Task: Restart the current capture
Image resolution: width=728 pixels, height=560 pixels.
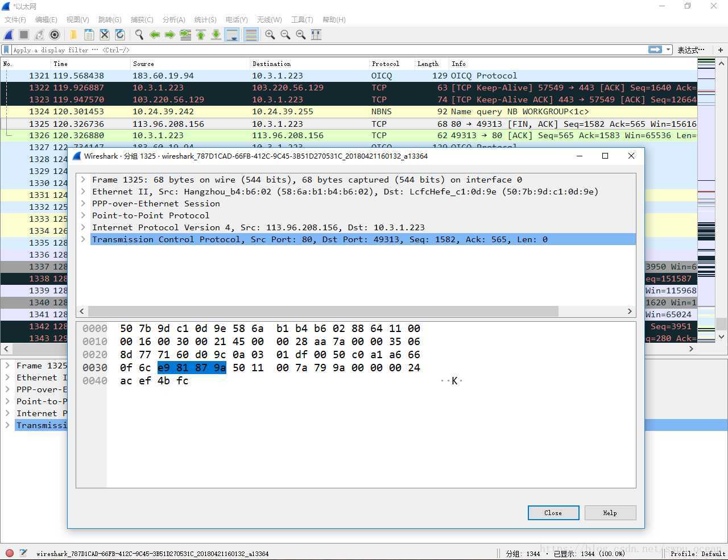Action: [x=39, y=35]
